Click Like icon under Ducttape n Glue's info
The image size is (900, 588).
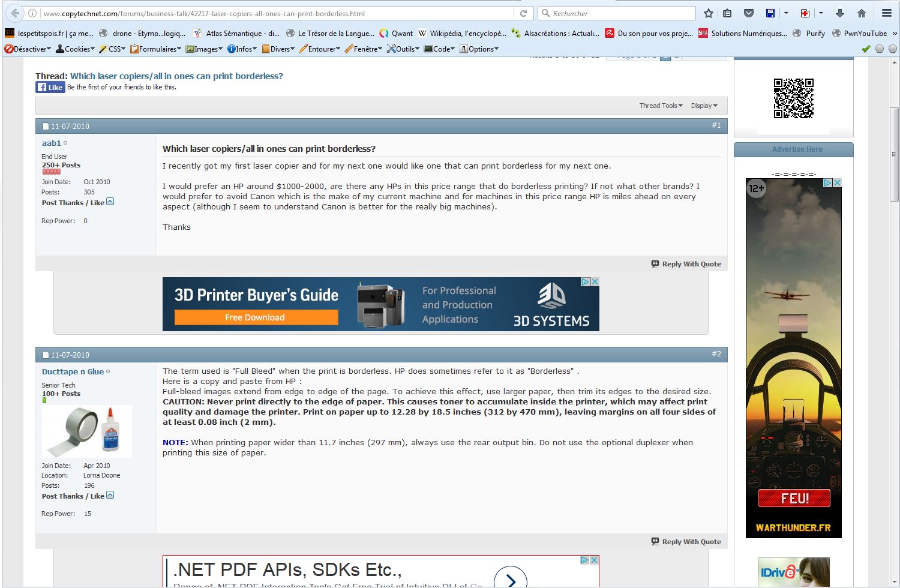(110, 496)
